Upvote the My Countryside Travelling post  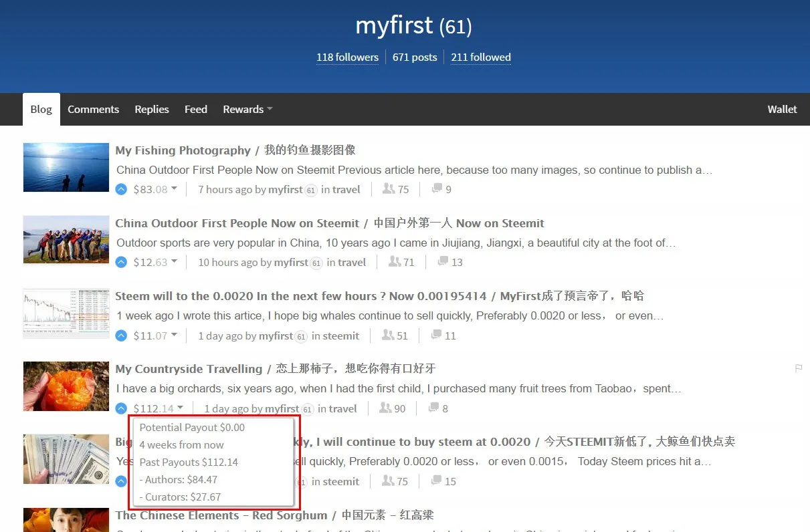point(121,408)
